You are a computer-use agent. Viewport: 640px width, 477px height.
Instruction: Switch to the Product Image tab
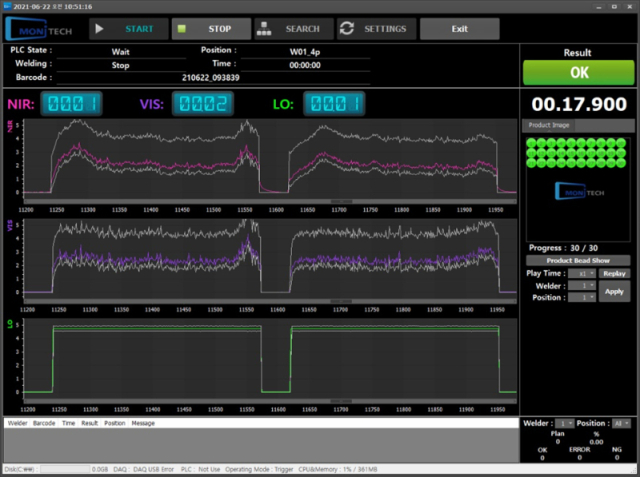tap(547, 125)
